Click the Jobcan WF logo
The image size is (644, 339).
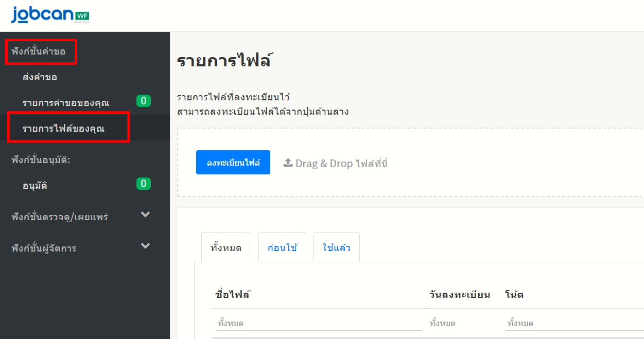(x=50, y=15)
